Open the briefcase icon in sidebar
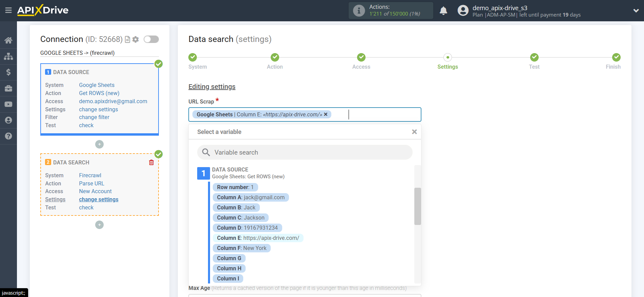The height and width of the screenshot is (297, 644). pyautogui.click(x=8, y=88)
